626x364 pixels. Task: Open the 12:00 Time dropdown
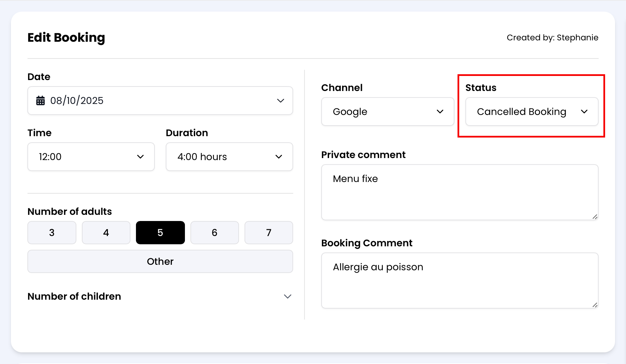click(x=91, y=157)
